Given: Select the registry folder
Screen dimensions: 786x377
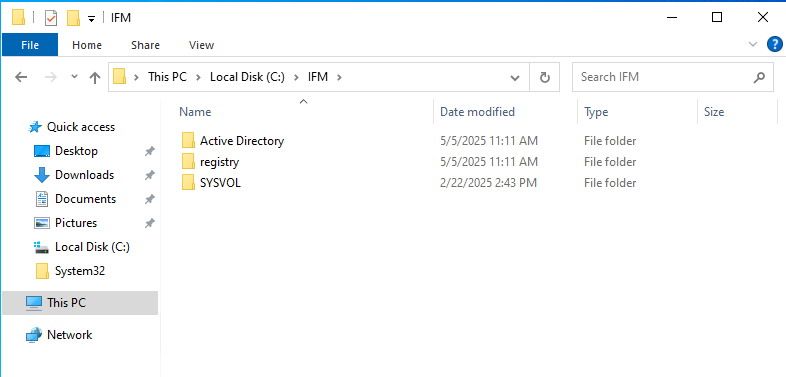Looking at the screenshot, I should pos(219,162).
